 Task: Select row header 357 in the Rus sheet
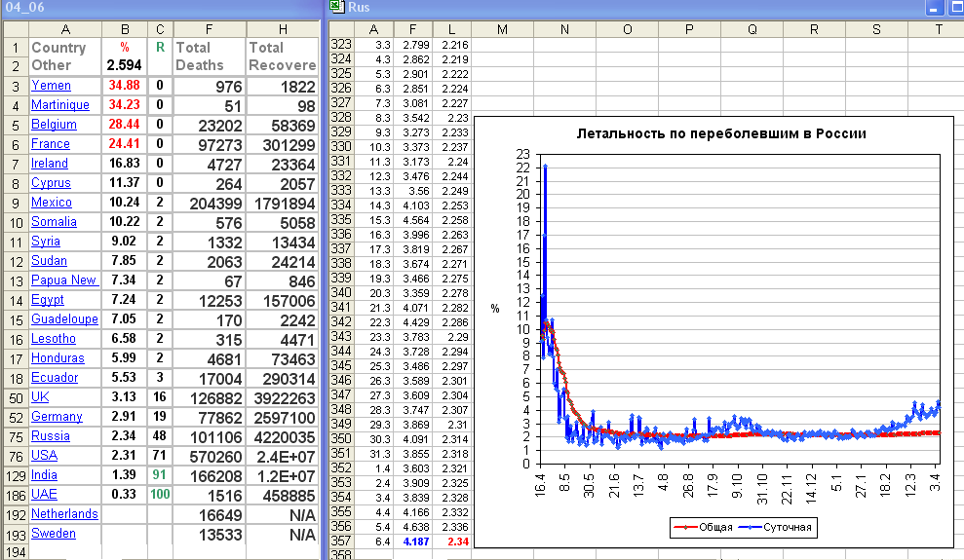(x=341, y=541)
